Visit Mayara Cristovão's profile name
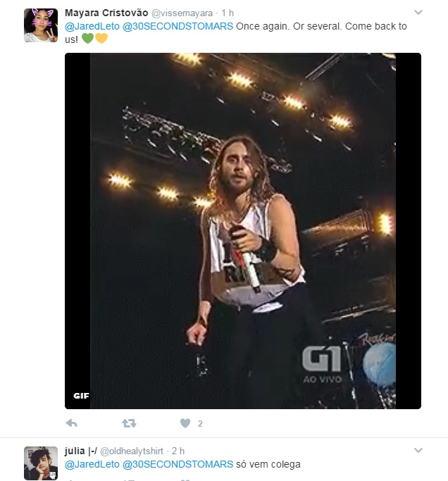Image resolution: width=448 pixels, height=481 pixels. pyautogui.click(x=106, y=13)
